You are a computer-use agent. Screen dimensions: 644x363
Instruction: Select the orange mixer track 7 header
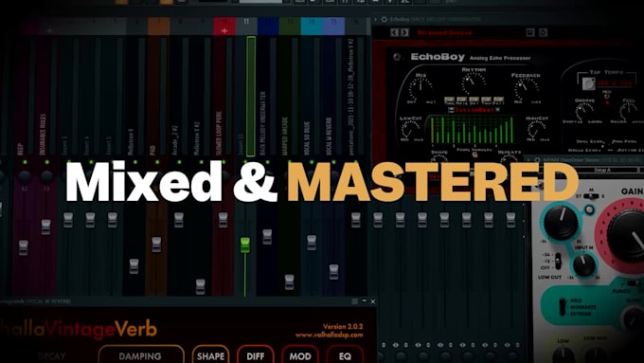click(159, 26)
